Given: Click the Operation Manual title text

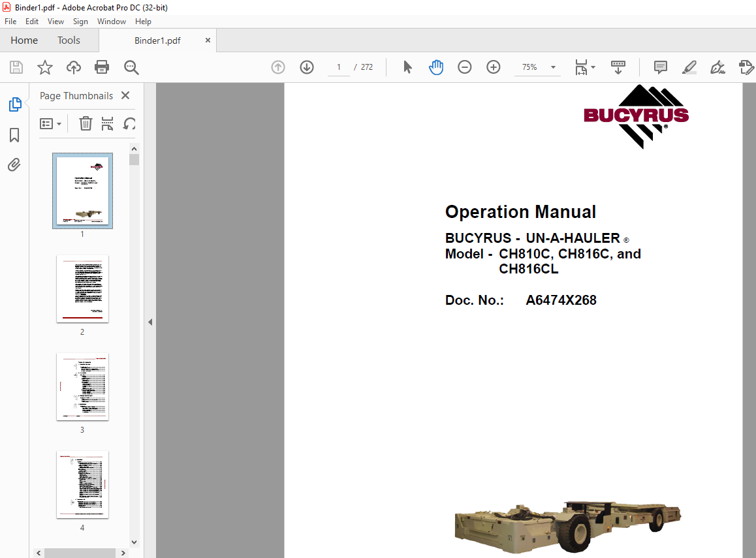Looking at the screenshot, I should click(521, 212).
